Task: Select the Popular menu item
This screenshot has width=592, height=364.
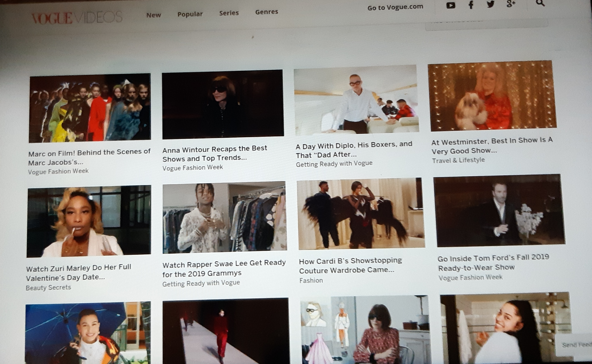Action: point(190,14)
